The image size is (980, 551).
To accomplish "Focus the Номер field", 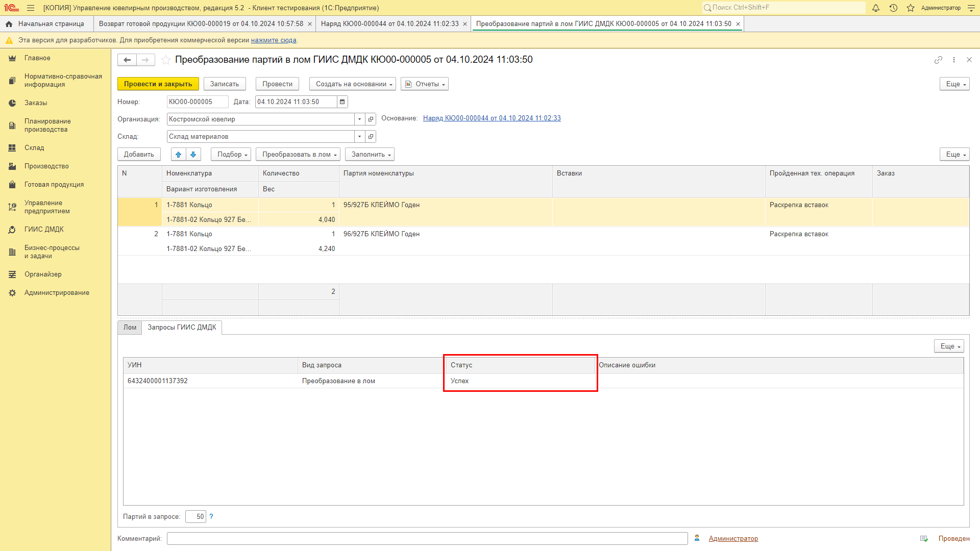I will point(198,102).
